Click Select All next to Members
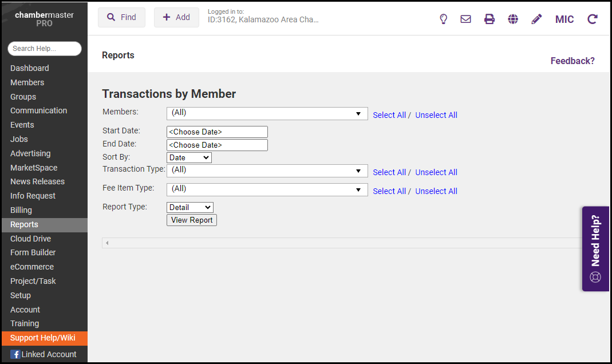Viewport: 612px width, 364px height. (x=389, y=115)
